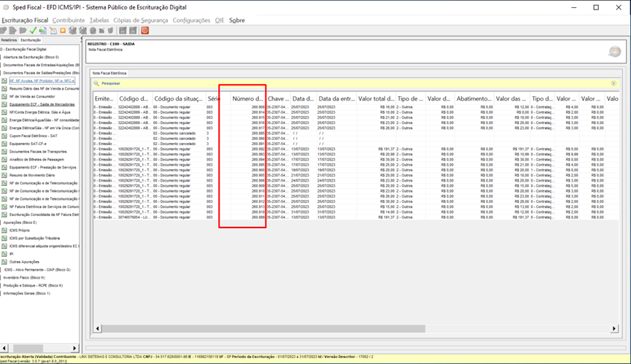Open the Configurações menu
The image size is (631, 364).
pyautogui.click(x=191, y=20)
